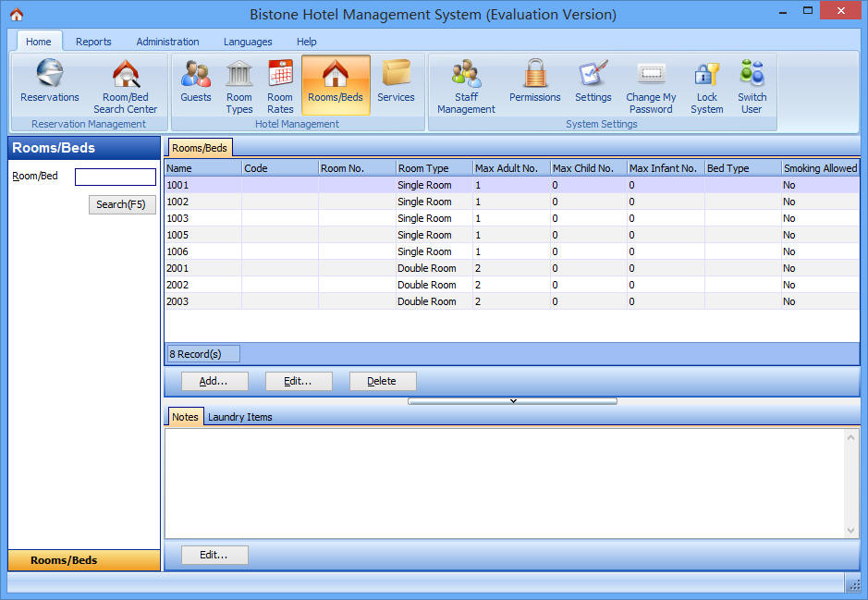The image size is (868, 600).
Task: Open Room Types icon
Action: coord(239,86)
